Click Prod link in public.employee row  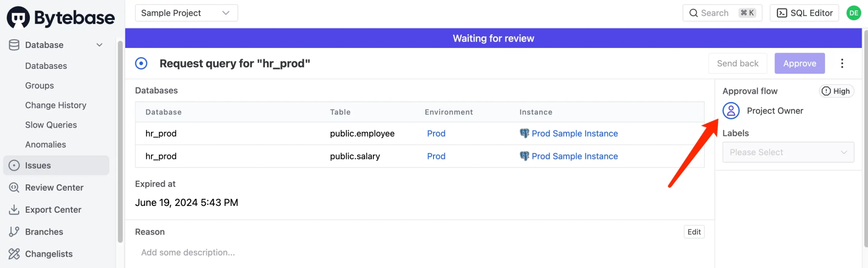tap(436, 134)
